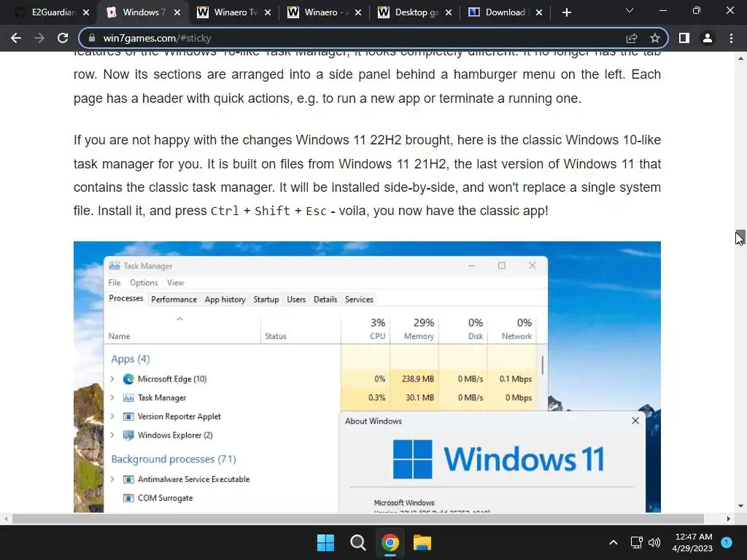
Task: Open the browser side panel
Action: pyautogui.click(x=684, y=38)
